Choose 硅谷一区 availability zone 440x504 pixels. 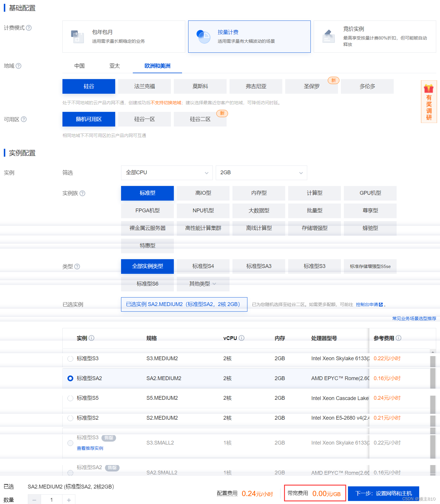click(145, 119)
